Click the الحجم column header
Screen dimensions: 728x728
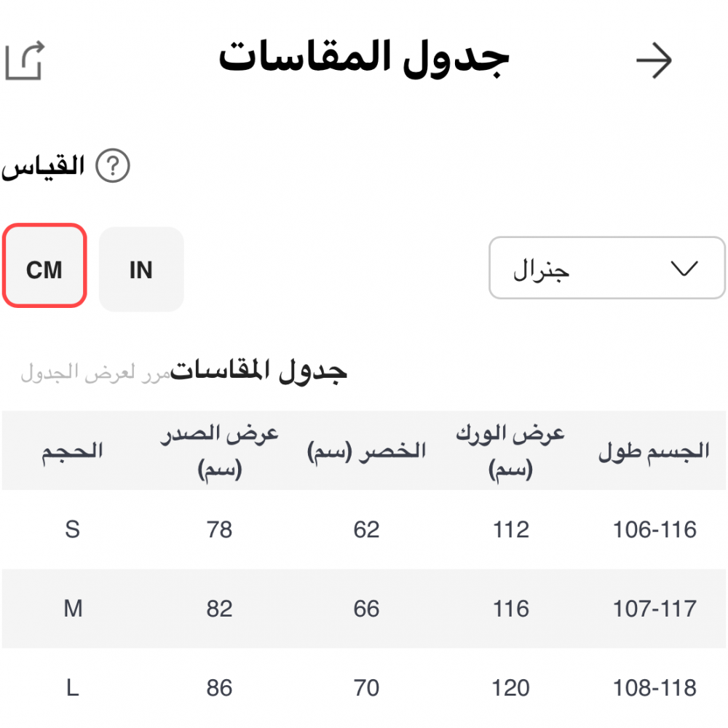(x=72, y=451)
